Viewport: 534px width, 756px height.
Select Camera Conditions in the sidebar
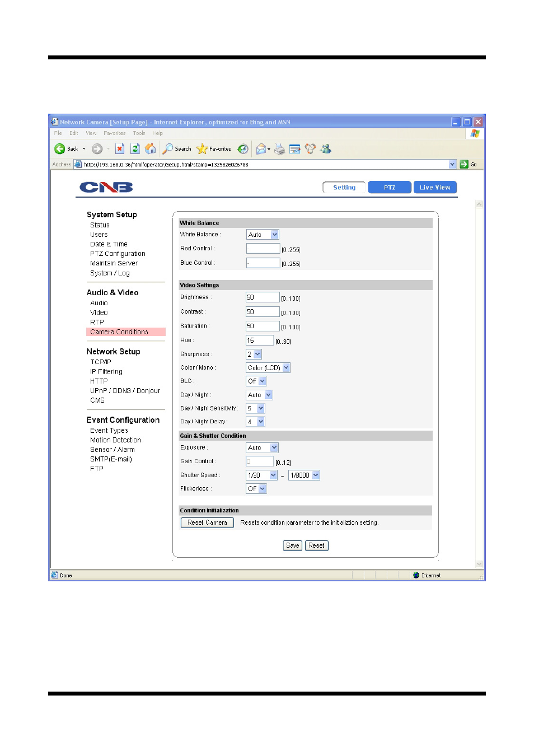point(126,332)
